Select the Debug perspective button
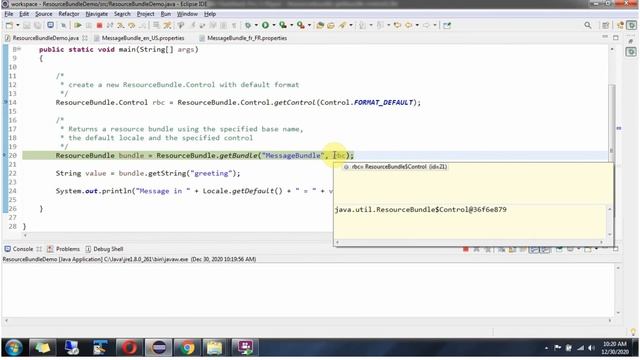The width and height of the screenshot is (640, 360). pos(632,25)
